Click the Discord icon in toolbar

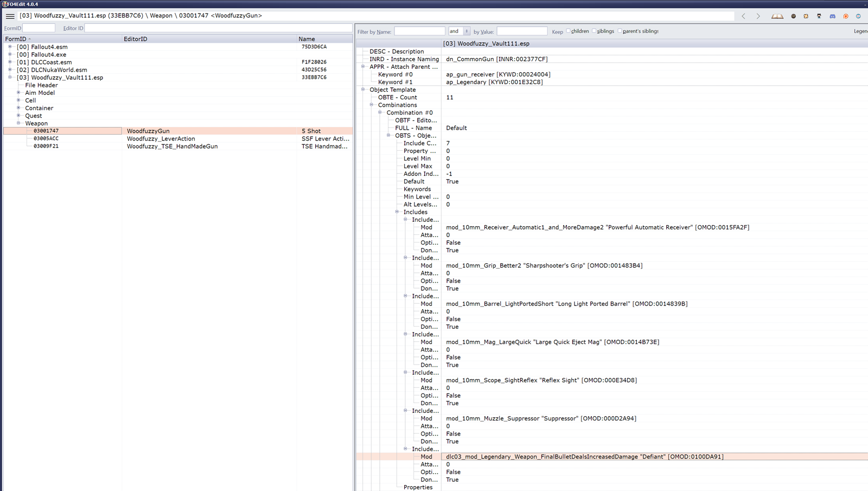pyautogui.click(x=833, y=16)
